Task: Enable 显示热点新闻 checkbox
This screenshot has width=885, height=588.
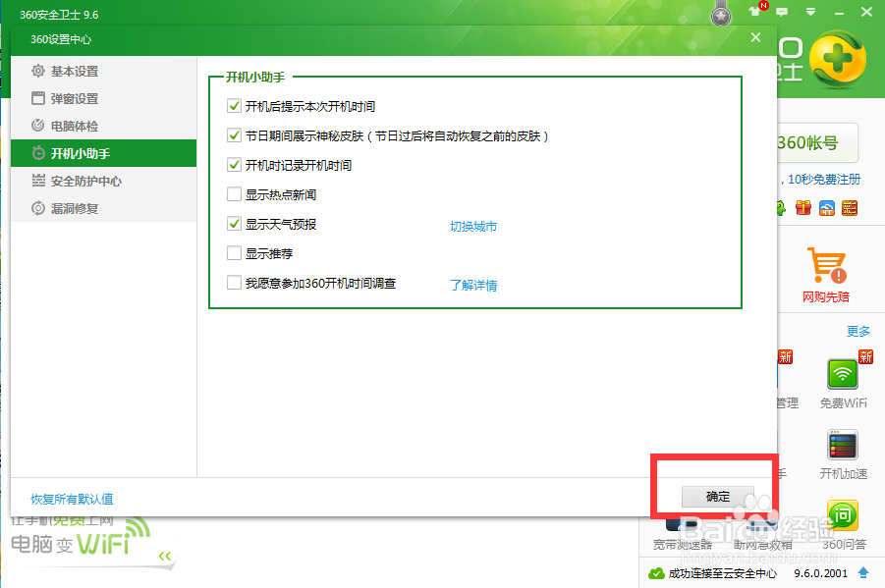Action: [234, 194]
